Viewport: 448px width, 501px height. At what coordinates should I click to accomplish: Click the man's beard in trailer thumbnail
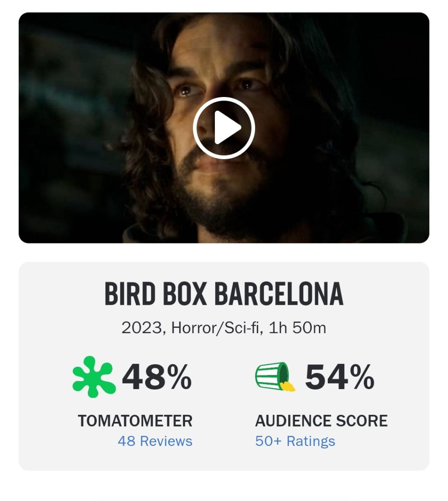pos(210,197)
